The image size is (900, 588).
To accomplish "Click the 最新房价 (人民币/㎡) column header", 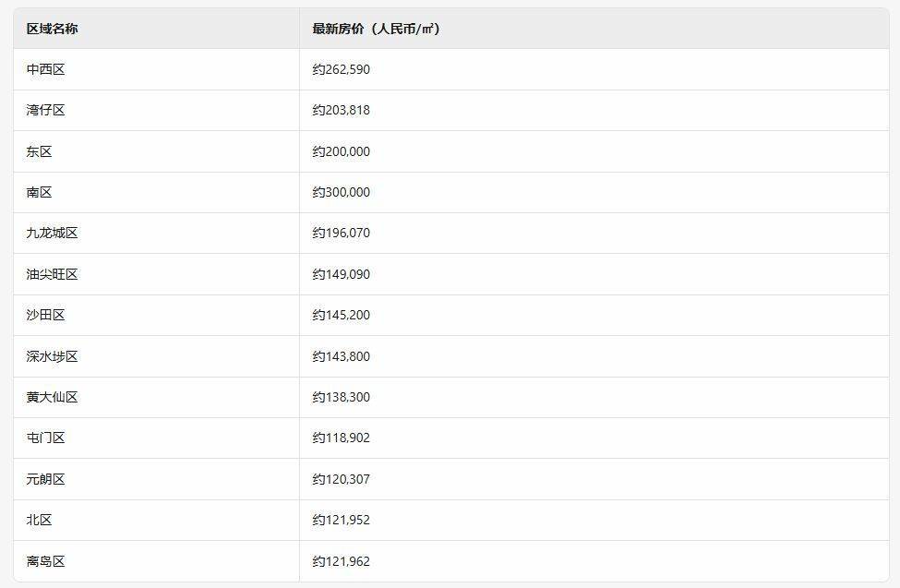I will point(376,29).
